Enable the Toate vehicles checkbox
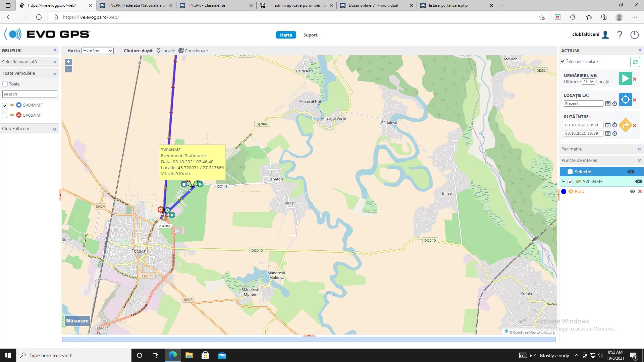This screenshot has width=644, height=362. [x=5, y=84]
